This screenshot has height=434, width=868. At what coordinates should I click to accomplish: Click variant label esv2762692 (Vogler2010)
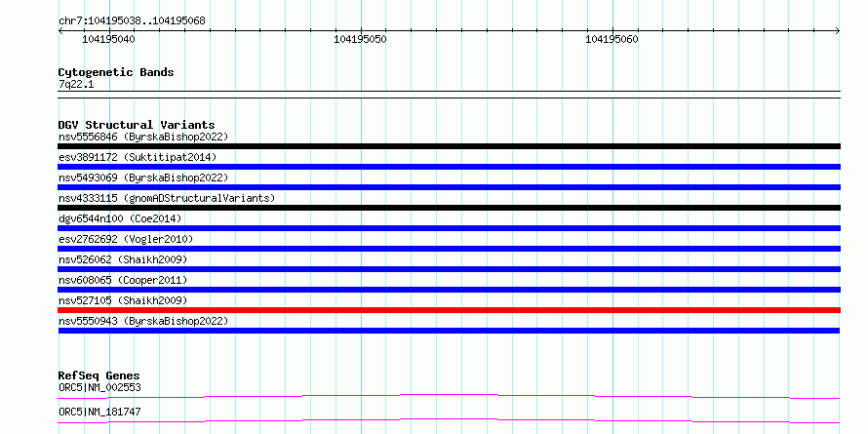click(126, 239)
